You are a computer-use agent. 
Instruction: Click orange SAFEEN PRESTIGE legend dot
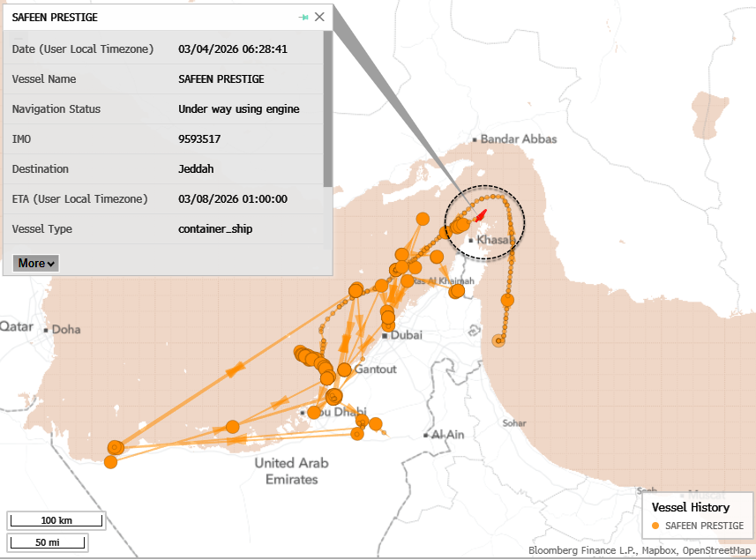coord(655,526)
